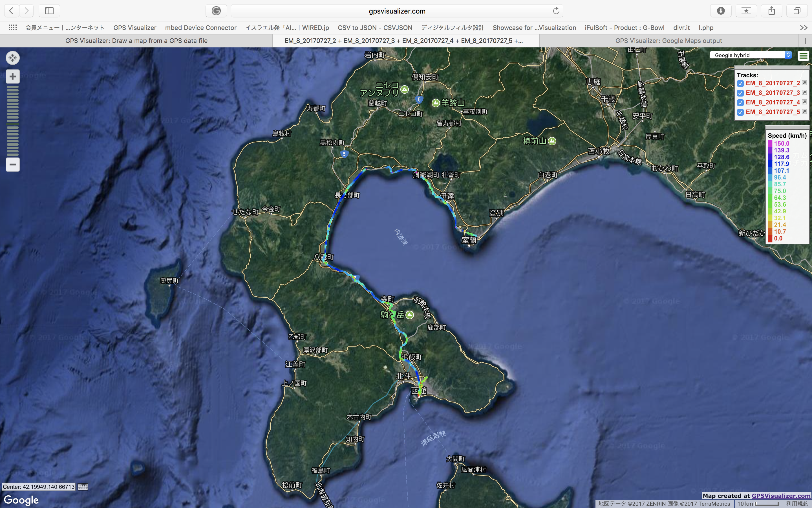The height and width of the screenshot is (508, 812).
Task: Open the WIRED.jp bookmark
Action: click(287, 28)
